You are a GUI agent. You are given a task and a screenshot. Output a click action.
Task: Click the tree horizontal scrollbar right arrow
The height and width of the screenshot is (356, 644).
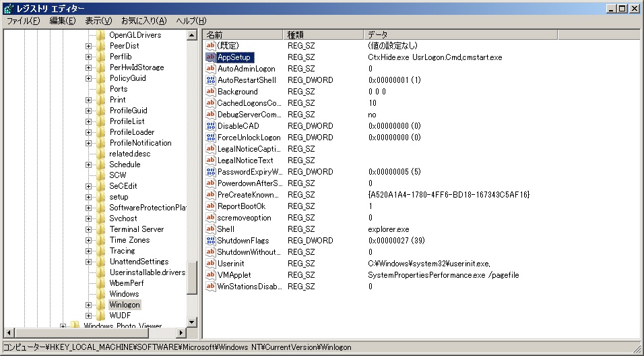[x=181, y=332]
